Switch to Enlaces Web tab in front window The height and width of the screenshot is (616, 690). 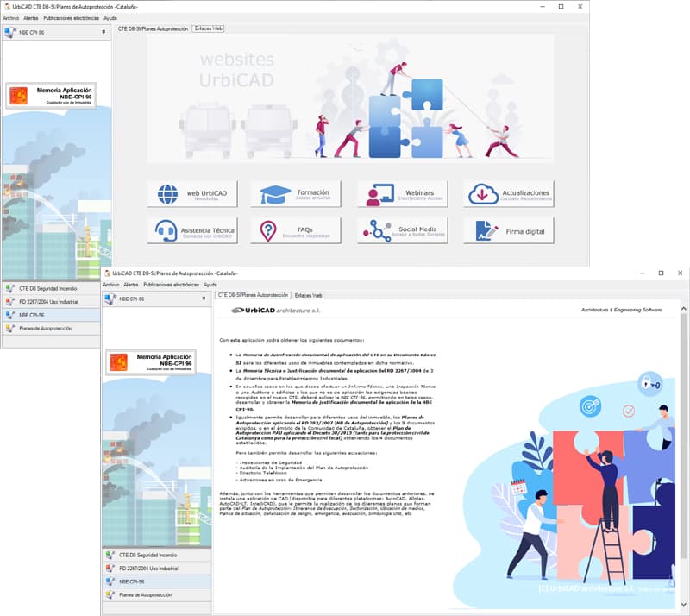(309, 295)
